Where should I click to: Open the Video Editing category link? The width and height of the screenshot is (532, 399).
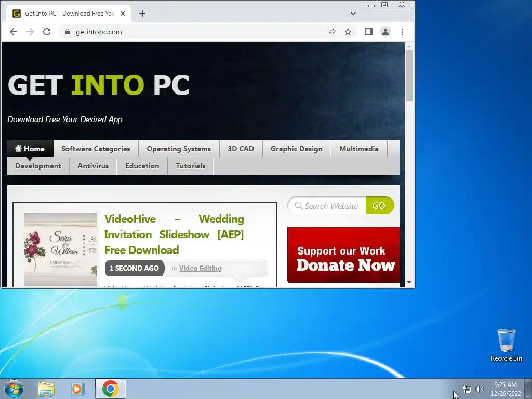coord(201,269)
